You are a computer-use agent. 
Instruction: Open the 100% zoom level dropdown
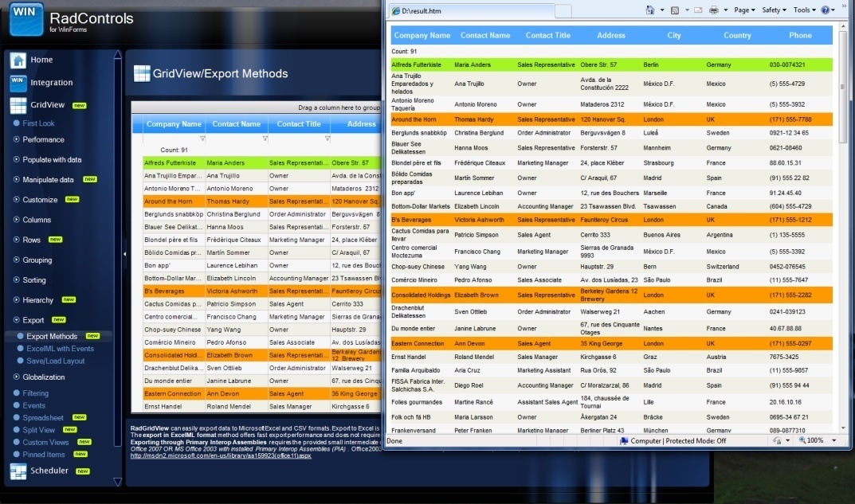tap(833, 440)
